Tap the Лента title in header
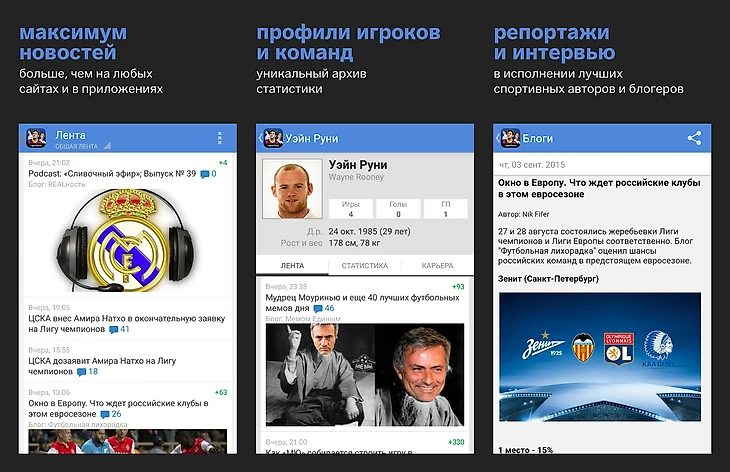 70,135
